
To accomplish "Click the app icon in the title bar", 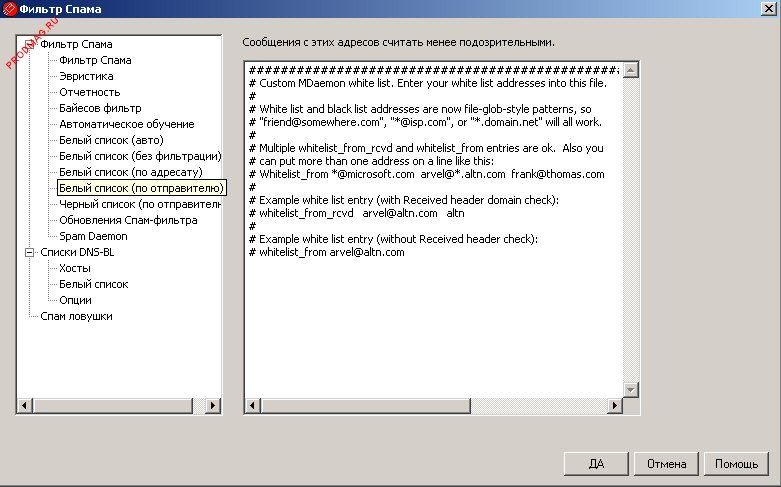I will coord(10,10).
